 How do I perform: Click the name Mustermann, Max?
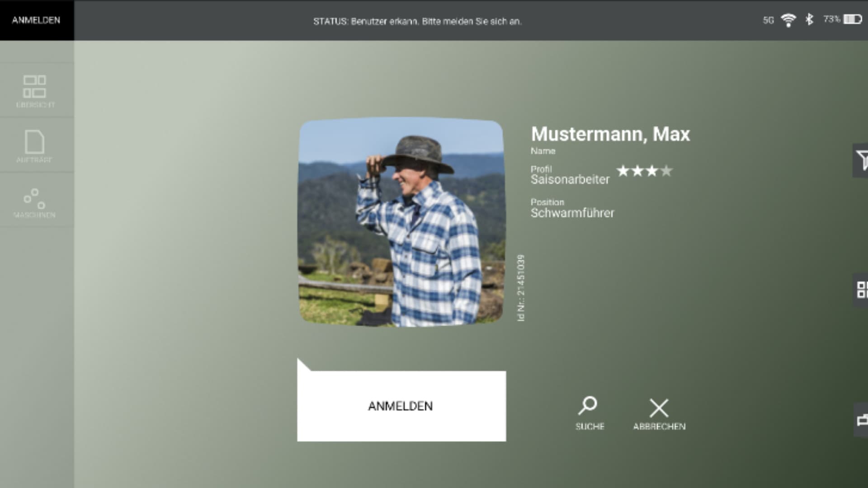point(610,134)
